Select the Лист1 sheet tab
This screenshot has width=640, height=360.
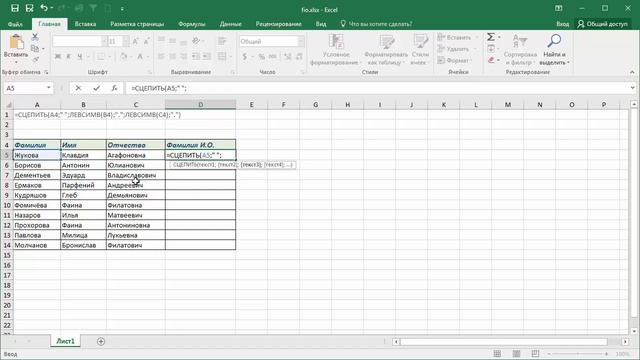(65, 341)
